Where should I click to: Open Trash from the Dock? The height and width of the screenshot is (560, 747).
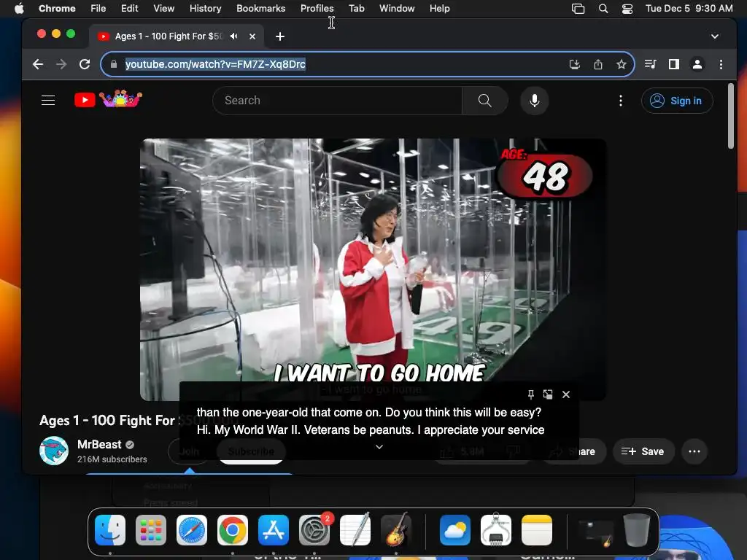coord(636,530)
